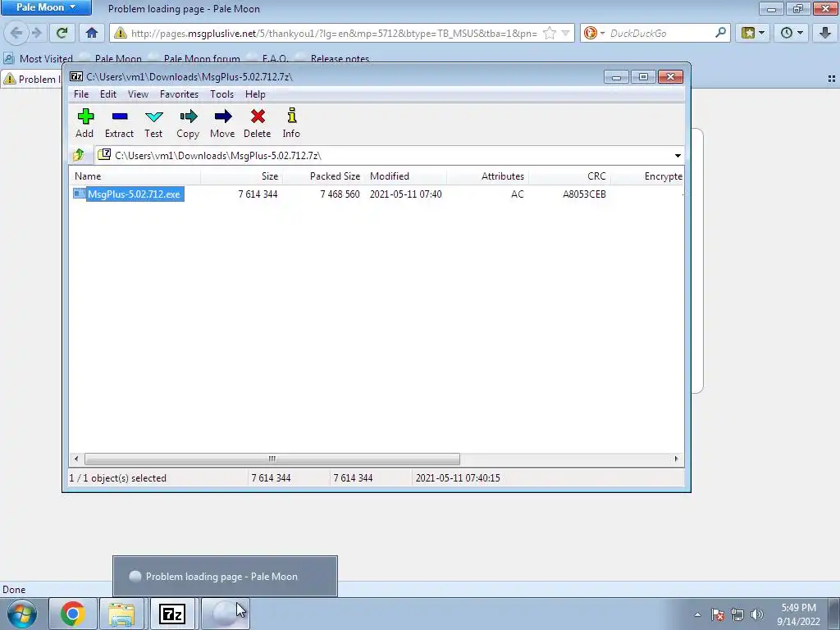
Task: Click the packed size 7 468 560
Action: coord(340,194)
